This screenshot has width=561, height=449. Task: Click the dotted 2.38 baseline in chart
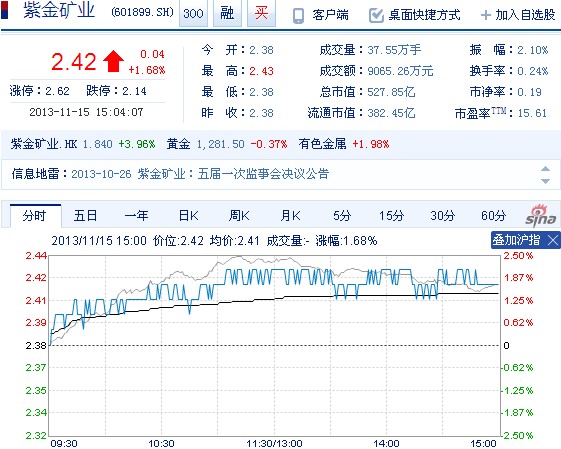[274, 345]
